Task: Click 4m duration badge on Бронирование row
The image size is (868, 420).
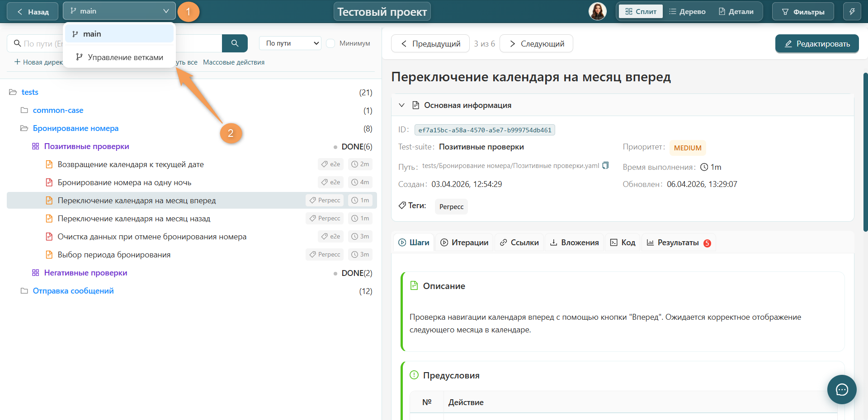Action: pyautogui.click(x=360, y=182)
